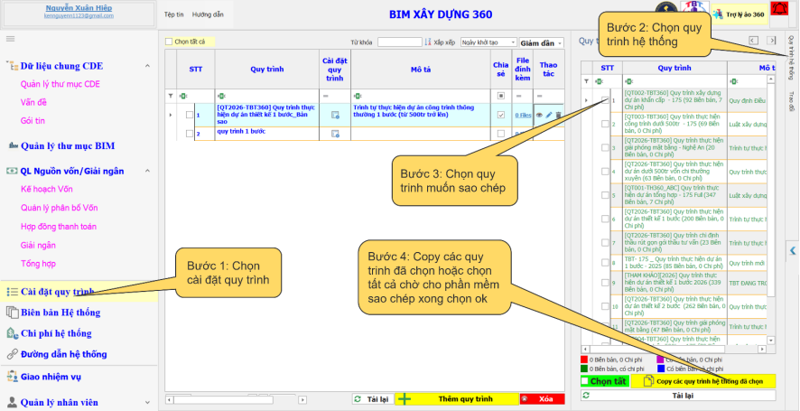Open process settings icon for 'quy trình 1 bước'

(335, 134)
